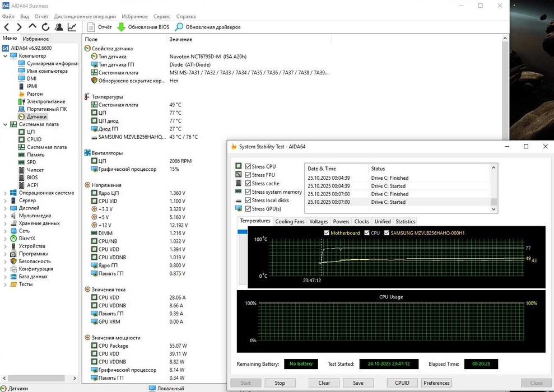The width and height of the screenshot is (554, 392).
Task: Go forward with the right arrow toolbar icon
Action: coord(19,27)
